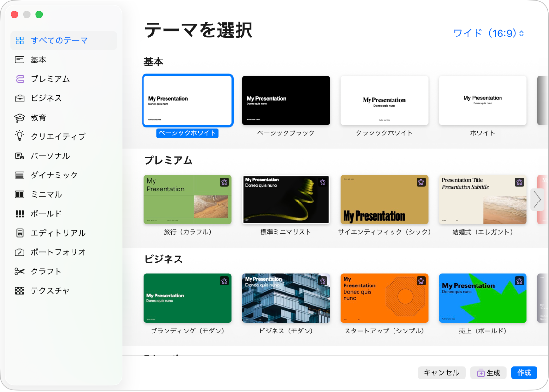Click the 作成 button
Screen dimensions: 549x392
click(524, 372)
